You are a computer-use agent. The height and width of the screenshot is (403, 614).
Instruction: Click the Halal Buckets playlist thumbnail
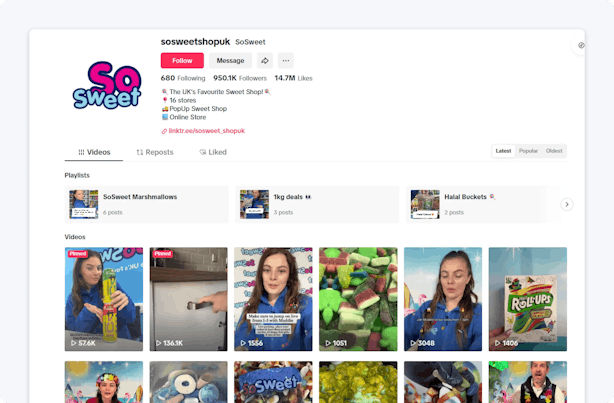point(425,204)
